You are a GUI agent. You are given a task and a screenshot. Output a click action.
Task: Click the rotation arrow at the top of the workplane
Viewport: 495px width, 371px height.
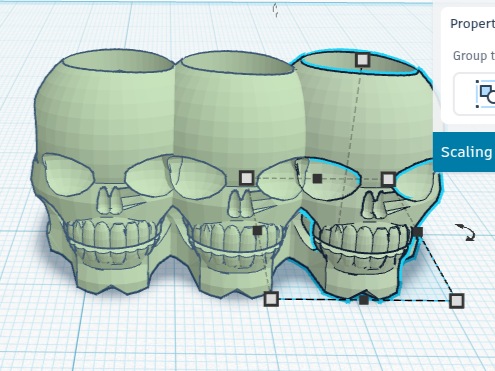pos(275,10)
